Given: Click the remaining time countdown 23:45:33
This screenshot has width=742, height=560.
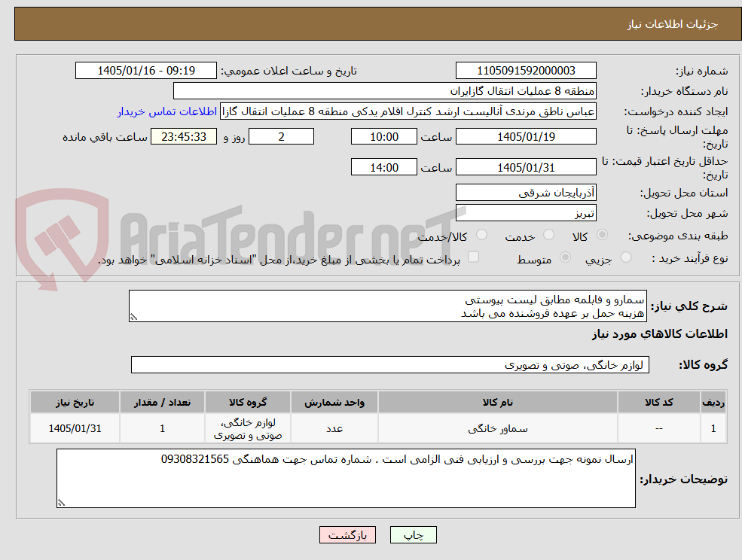Looking at the screenshot, I should point(184,137).
